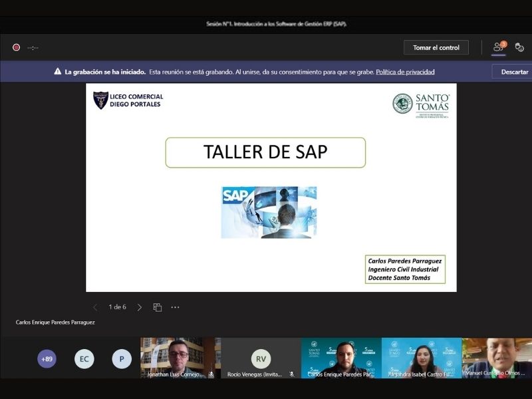Click the meeting title at top
532x399 pixels.
pos(277,24)
